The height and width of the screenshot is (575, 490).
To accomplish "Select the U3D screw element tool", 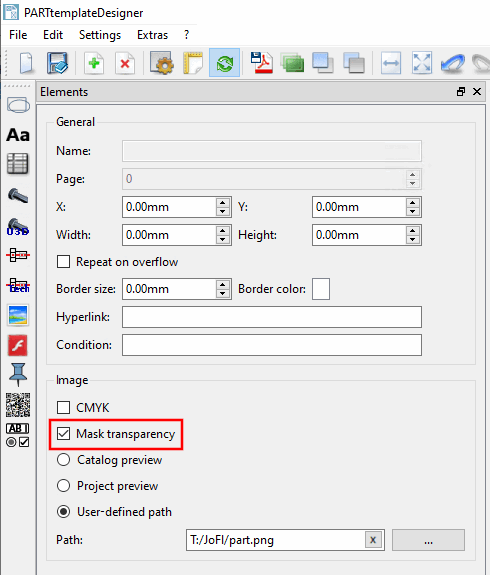I will coord(18,227).
